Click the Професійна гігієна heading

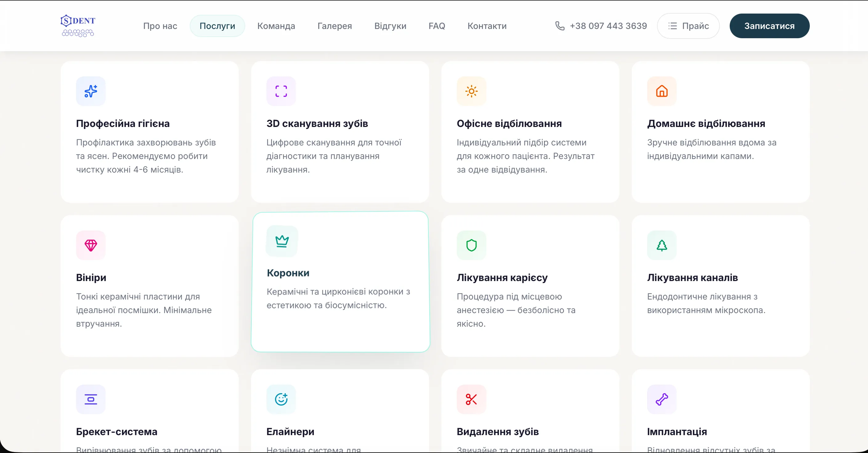coord(123,124)
